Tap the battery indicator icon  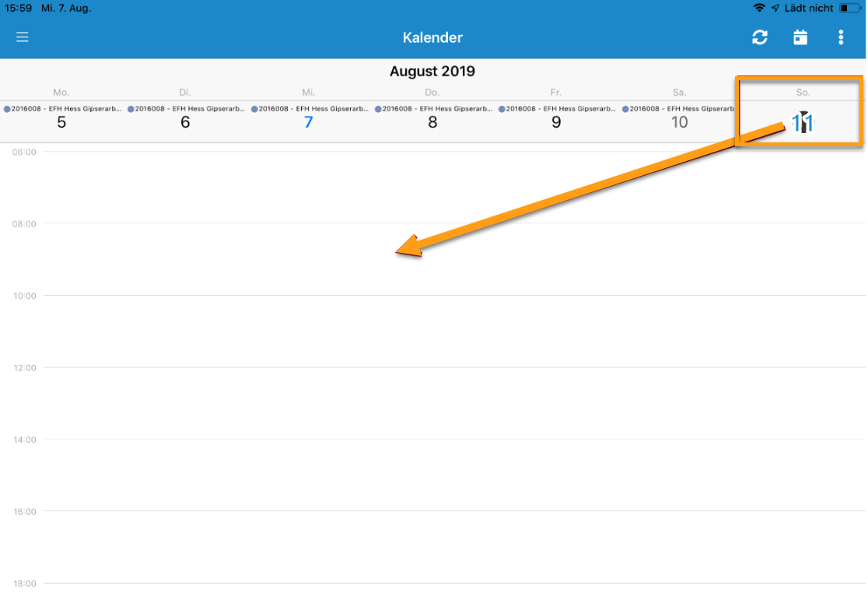851,8
